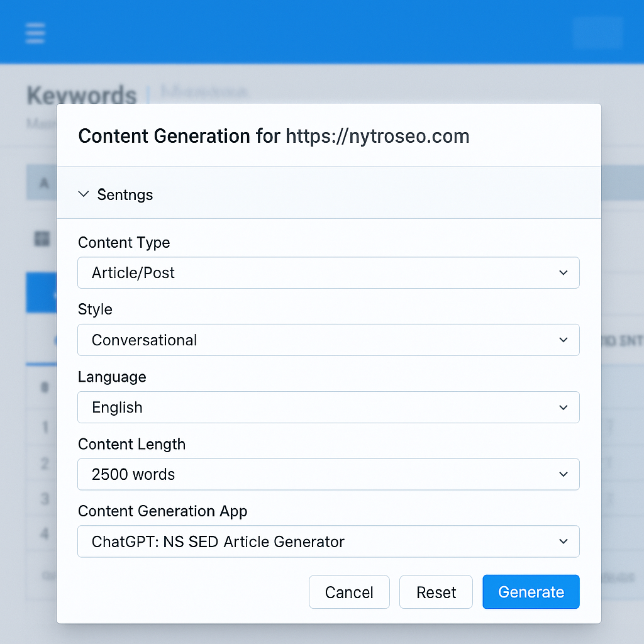Click the chevron on the Content Length field

click(563, 474)
